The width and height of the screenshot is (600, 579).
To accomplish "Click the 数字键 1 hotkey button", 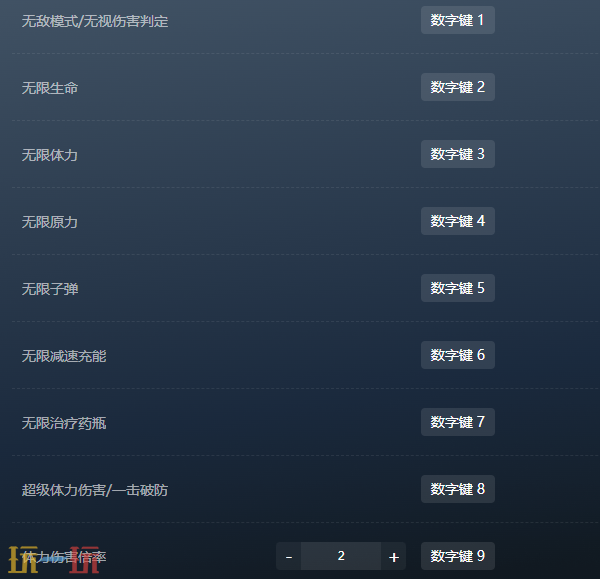I will (x=458, y=20).
